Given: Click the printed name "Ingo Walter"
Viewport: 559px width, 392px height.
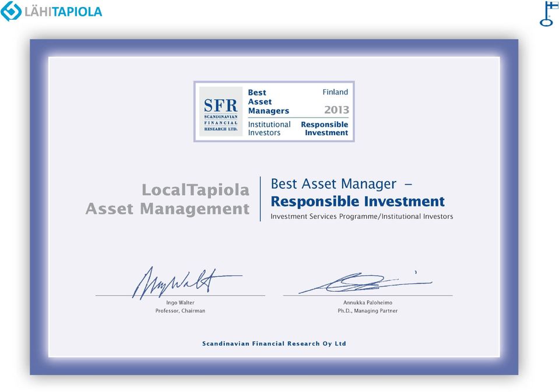Looking at the screenshot, I should click(x=180, y=302).
